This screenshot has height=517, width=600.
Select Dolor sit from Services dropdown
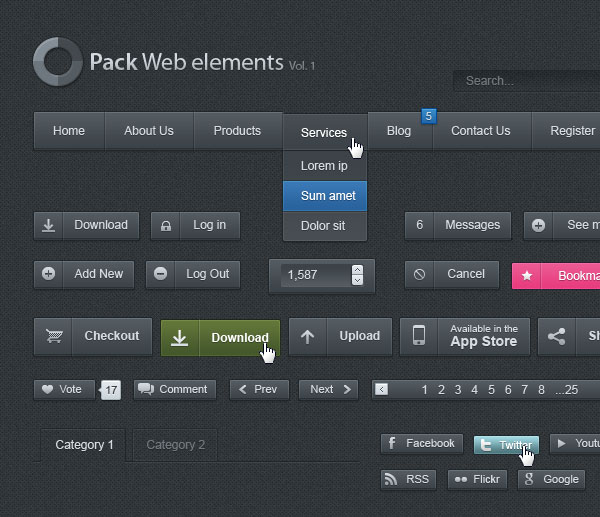tap(325, 226)
